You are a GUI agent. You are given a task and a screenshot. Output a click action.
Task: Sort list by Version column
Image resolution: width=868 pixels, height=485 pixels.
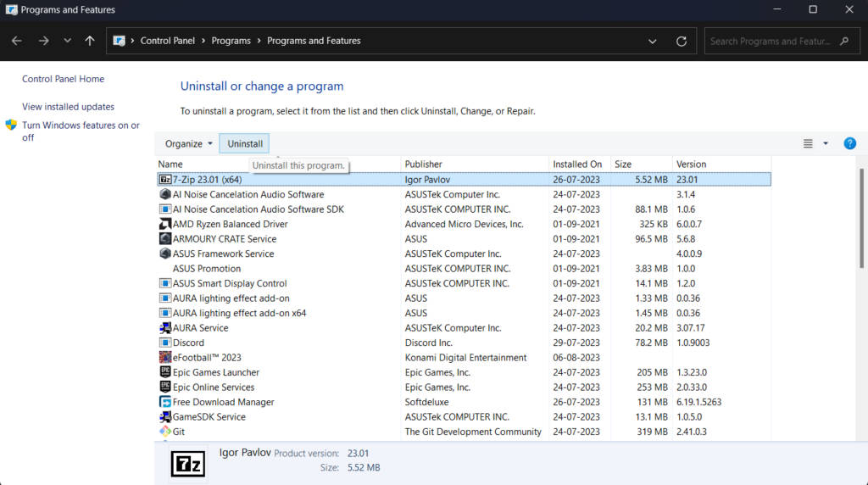(x=692, y=164)
